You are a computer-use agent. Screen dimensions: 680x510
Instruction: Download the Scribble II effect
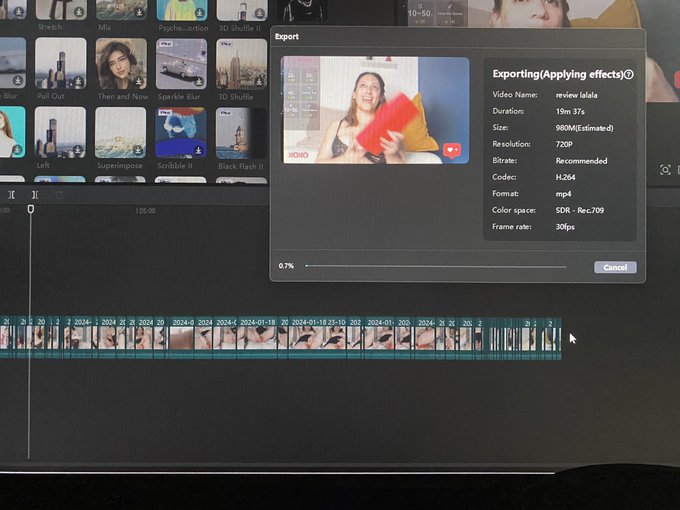pos(198,150)
